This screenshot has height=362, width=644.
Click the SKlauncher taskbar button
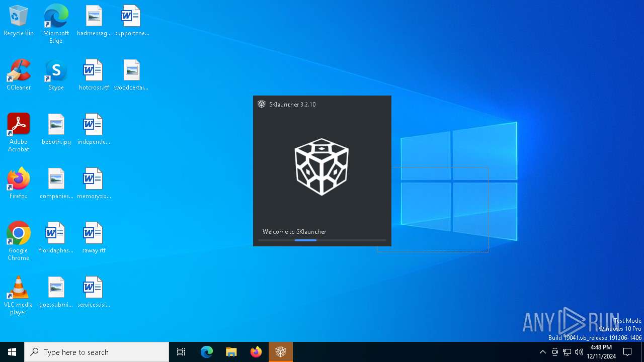(x=281, y=352)
